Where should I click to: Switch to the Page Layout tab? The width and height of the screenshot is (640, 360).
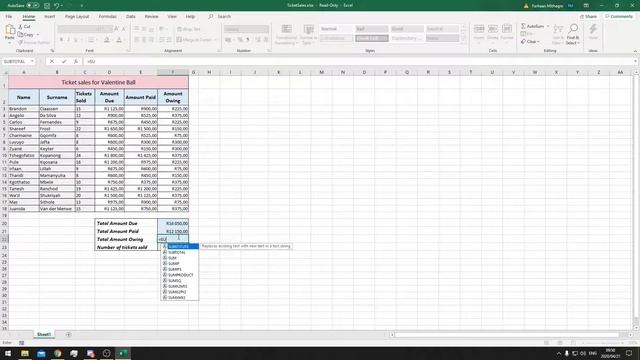(77, 17)
